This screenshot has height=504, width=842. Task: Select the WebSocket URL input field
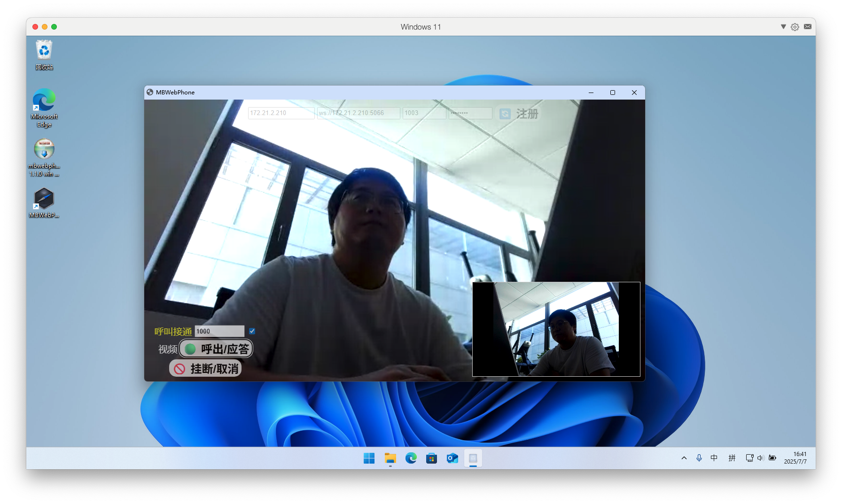358,113
